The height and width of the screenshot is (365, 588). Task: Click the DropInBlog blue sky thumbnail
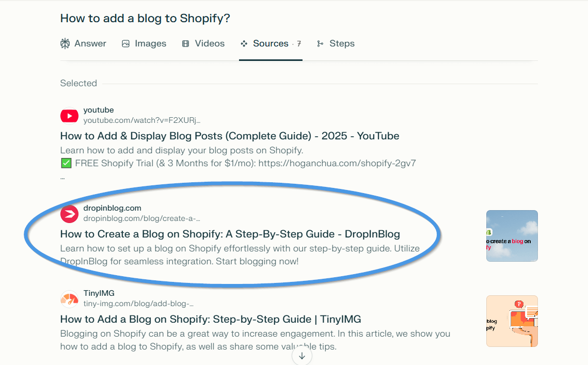click(x=512, y=235)
